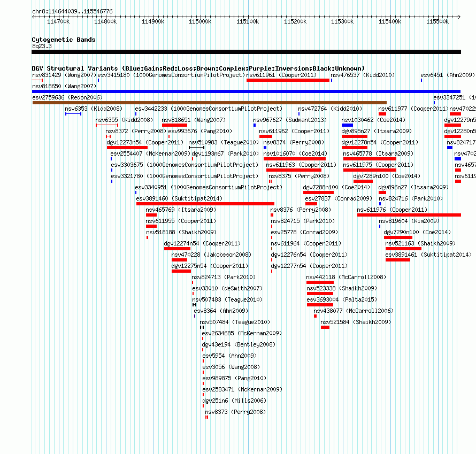
Task: Open the nsv831429 (Wong2007) variant label
Action: click(64, 75)
